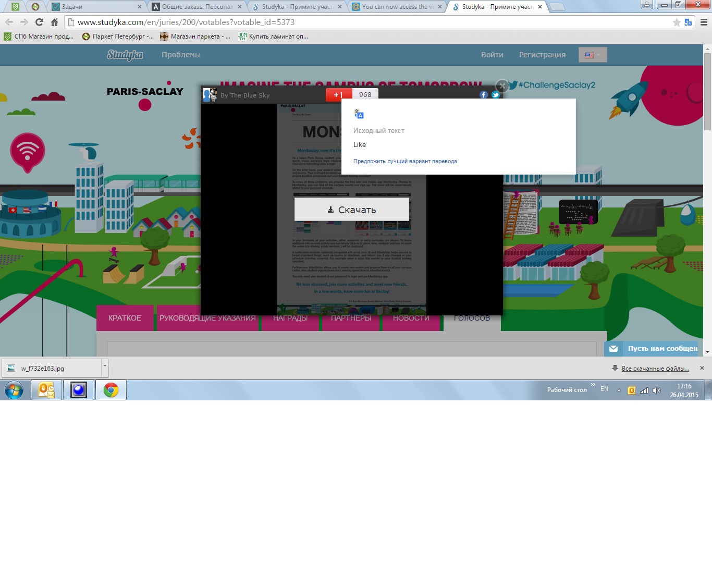Open the Windows Start menu
Screen dimensions: 712x588
[x=14, y=390]
